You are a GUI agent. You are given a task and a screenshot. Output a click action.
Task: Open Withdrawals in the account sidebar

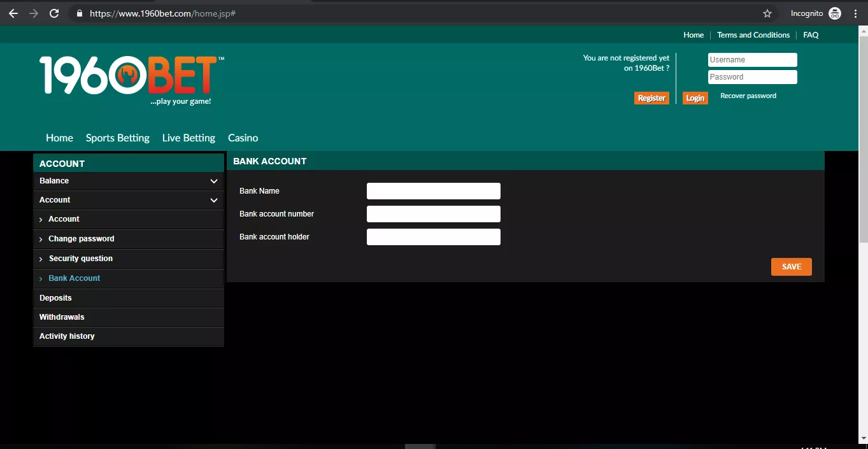click(62, 317)
